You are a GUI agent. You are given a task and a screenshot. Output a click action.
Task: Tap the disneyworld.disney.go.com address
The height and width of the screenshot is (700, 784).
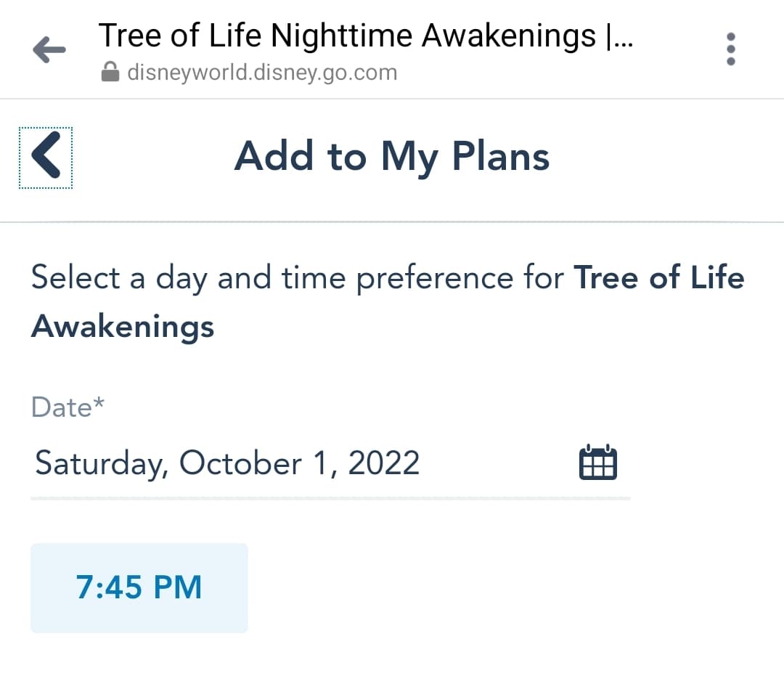point(261,73)
